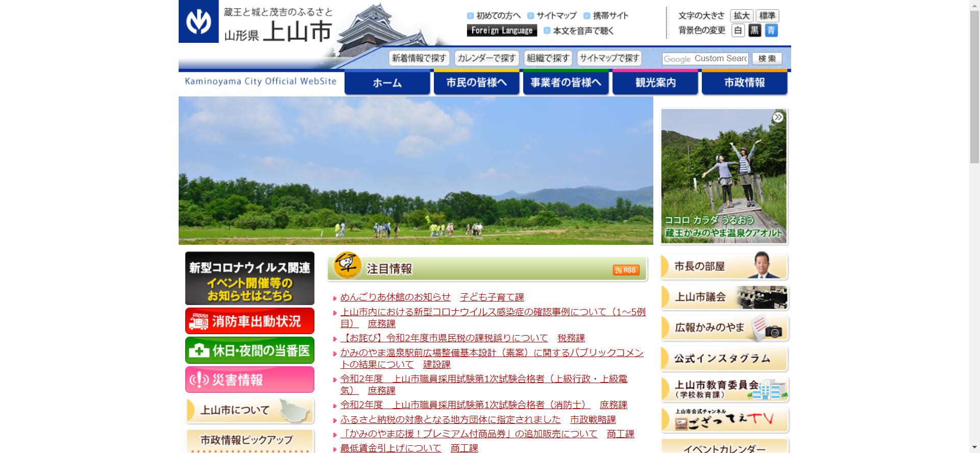
Task: Open 建設課 department link
Action: [x=437, y=364]
